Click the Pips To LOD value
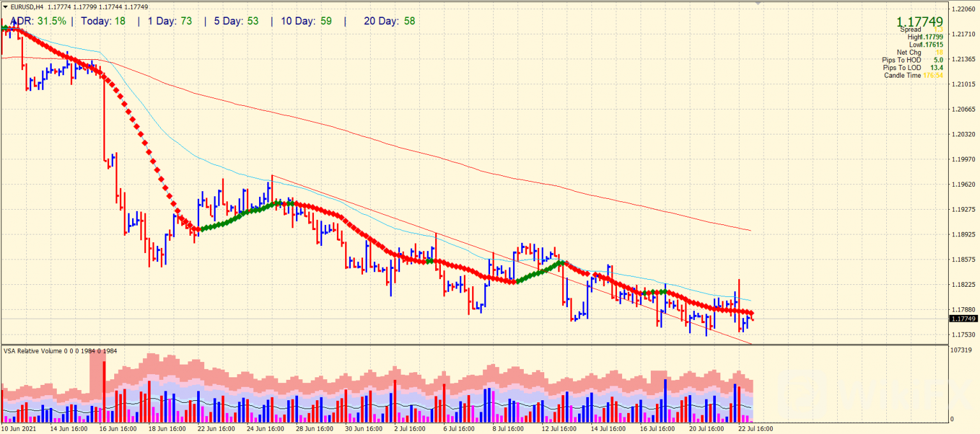Viewport: 980px width, 434px height. click(935, 68)
